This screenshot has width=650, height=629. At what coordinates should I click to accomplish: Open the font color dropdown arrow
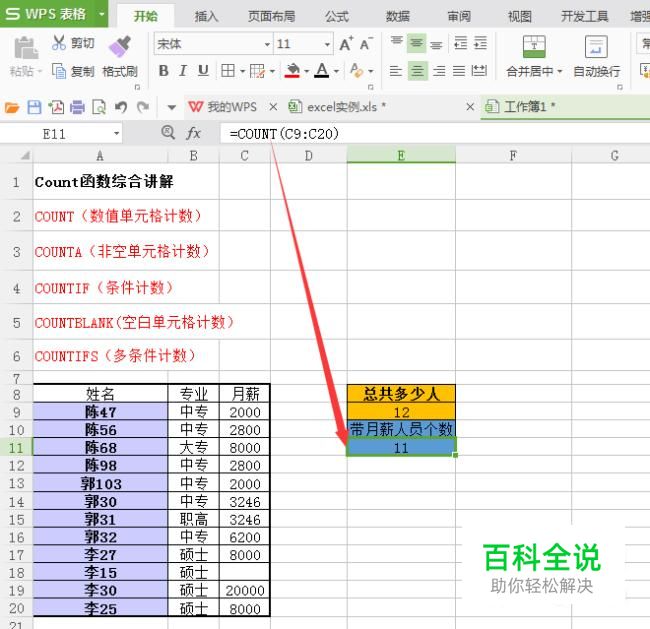[x=336, y=72]
